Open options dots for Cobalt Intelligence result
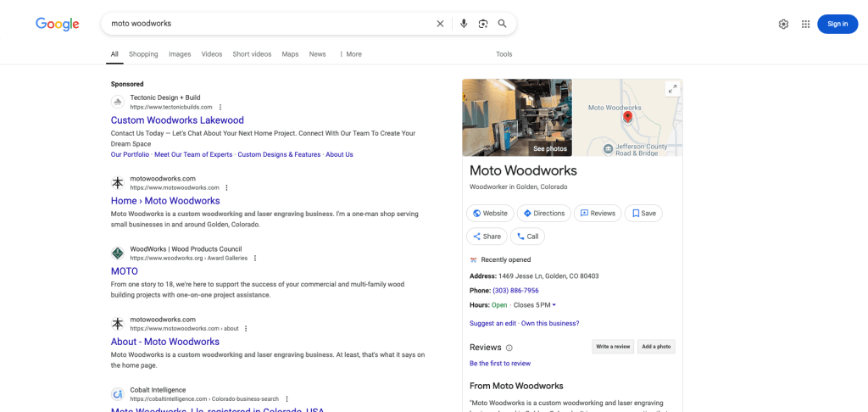 287,398
